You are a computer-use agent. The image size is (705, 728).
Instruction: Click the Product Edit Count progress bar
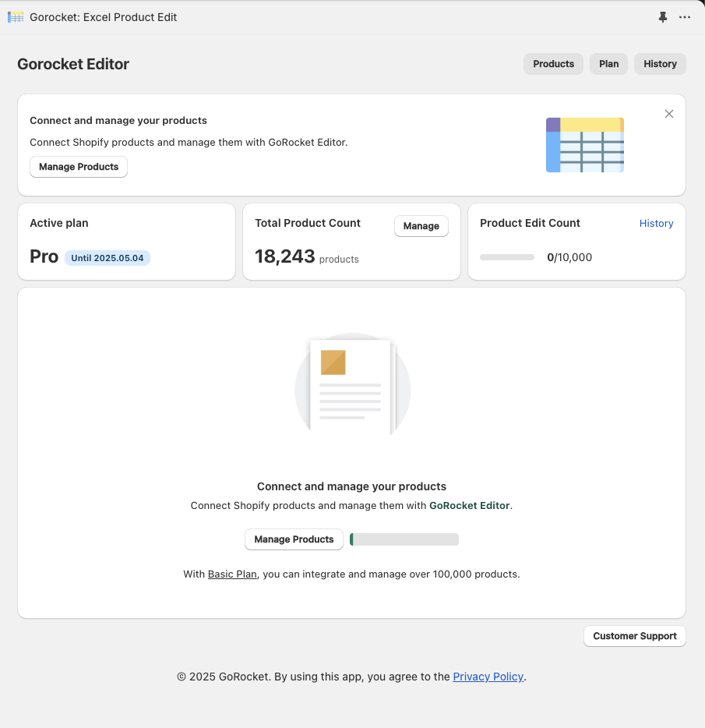pyautogui.click(x=507, y=257)
